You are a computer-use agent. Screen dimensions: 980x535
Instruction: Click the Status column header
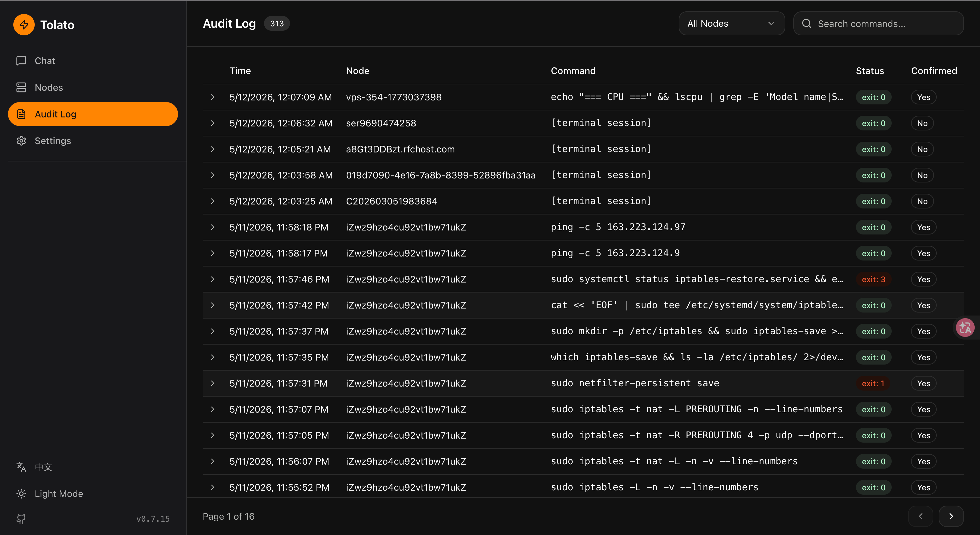(x=870, y=71)
